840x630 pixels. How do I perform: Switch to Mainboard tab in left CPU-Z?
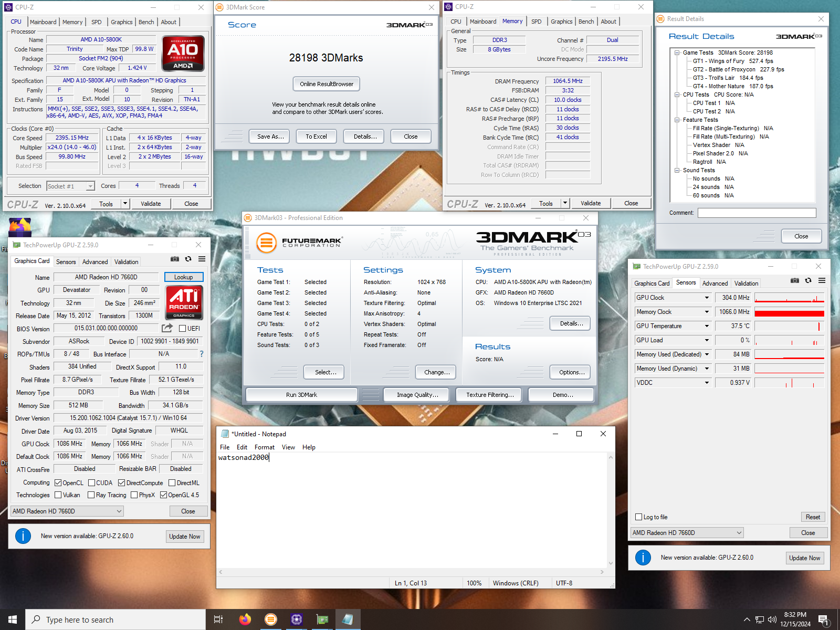pos(43,22)
